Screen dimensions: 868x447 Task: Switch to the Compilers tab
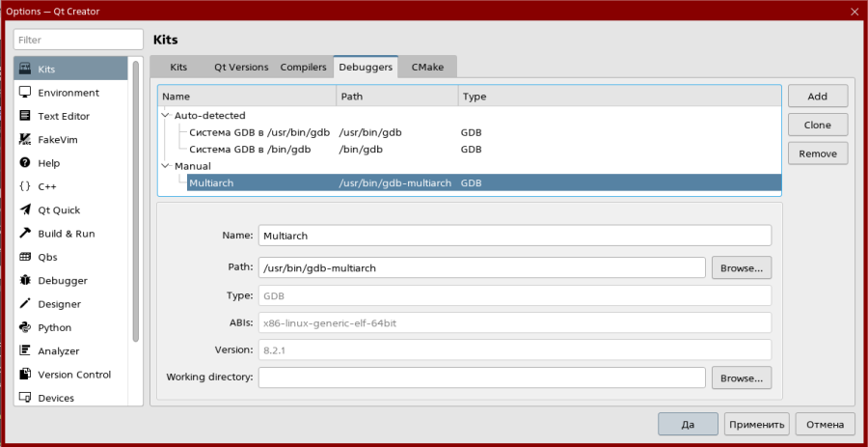(x=303, y=68)
